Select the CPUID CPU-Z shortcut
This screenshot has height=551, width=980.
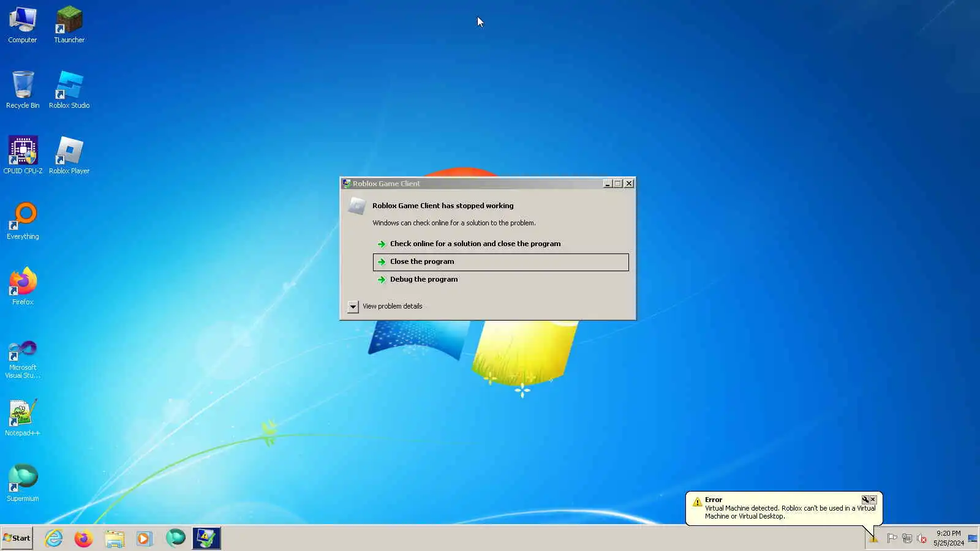pos(23,156)
